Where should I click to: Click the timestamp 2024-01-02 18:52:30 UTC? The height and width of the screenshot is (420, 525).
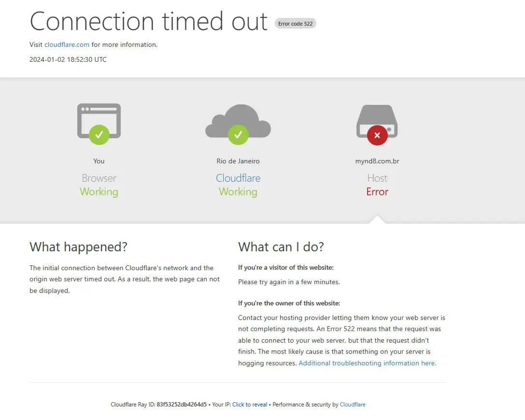pyautogui.click(x=68, y=59)
